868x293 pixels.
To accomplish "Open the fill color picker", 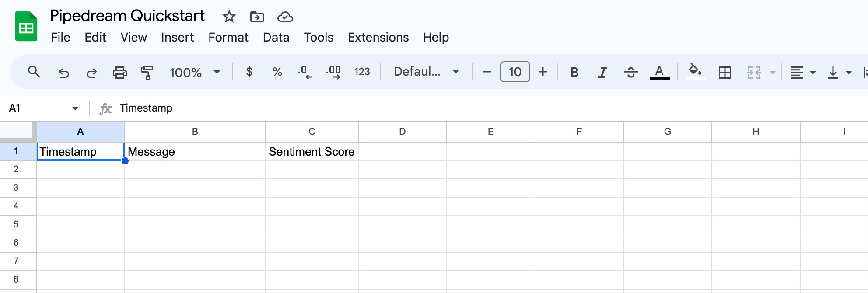I will [695, 72].
